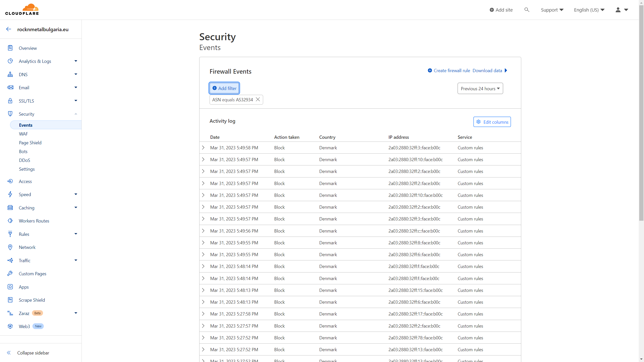The height and width of the screenshot is (362, 644).
Task: Open the Previous 24 hours time dropdown
Action: [x=480, y=88]
